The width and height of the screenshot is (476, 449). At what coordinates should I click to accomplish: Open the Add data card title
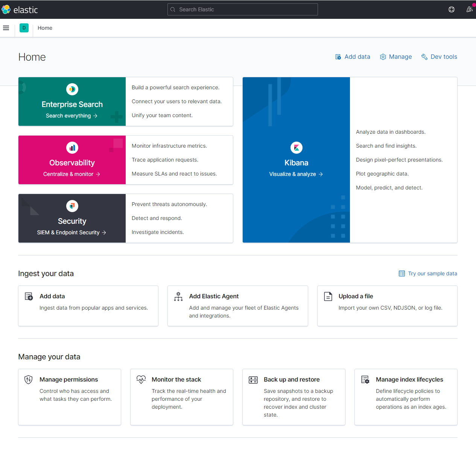pos(52,296)
